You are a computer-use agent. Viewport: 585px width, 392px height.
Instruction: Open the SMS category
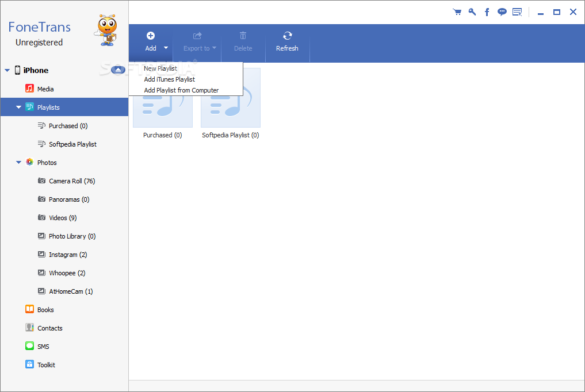43,347
